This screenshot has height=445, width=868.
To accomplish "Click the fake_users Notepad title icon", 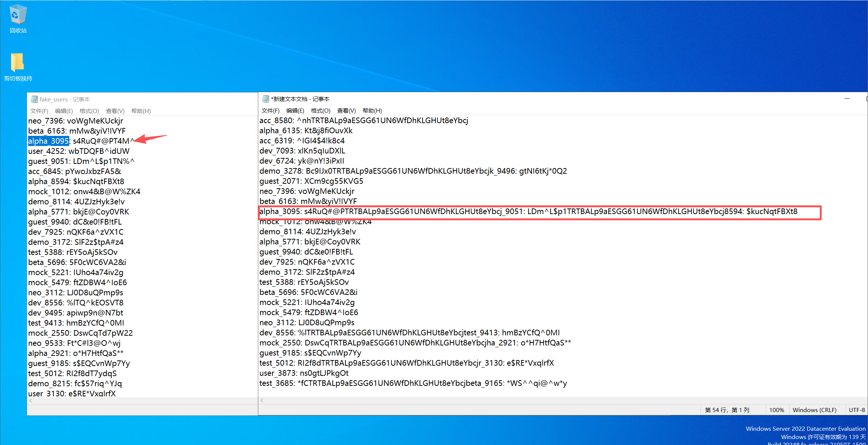I will click(34, 99).
